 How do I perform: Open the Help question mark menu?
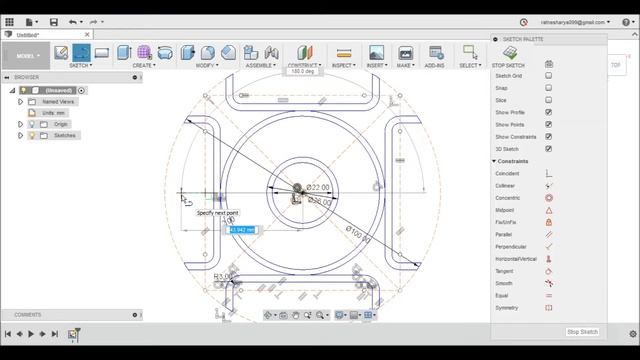(628, 22)
